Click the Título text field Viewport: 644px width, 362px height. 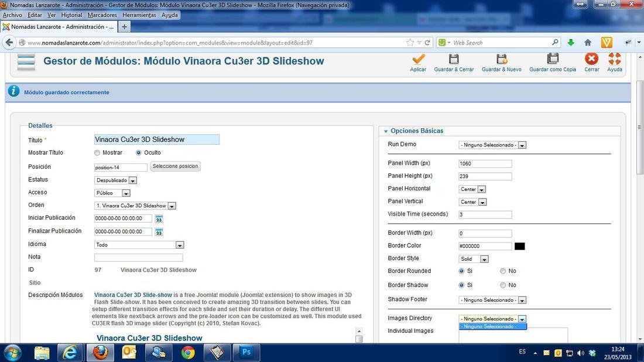[157, 140]
